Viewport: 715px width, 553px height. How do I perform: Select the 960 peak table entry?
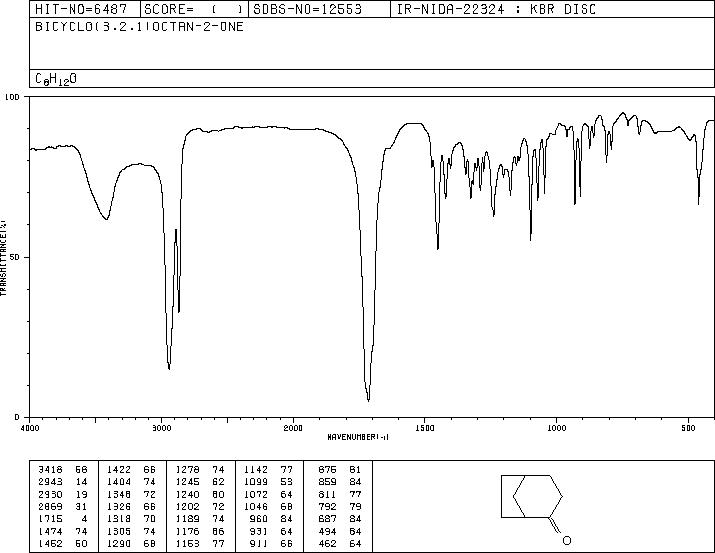pyautogui.click(x=272, y=519)
